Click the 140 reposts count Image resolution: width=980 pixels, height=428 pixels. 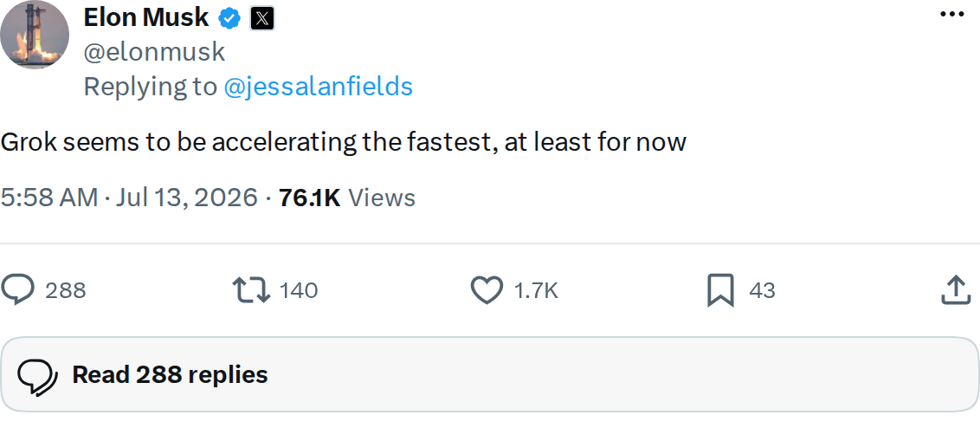pos(299,291)
